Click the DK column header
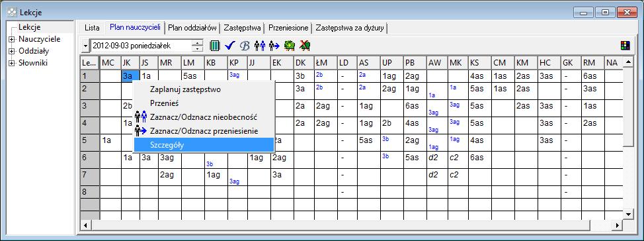This screenshot has width=644, height=241. (x=304, y=63)
